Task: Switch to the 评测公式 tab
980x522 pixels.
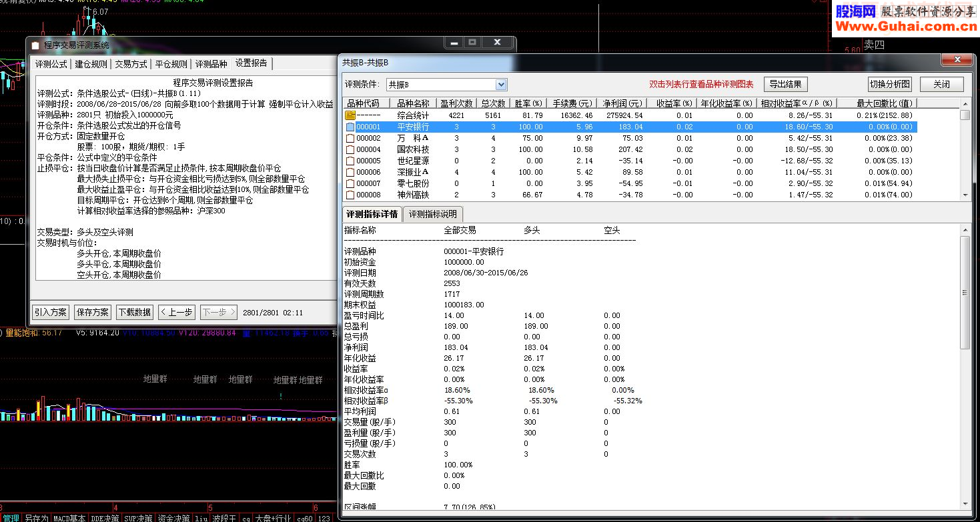Action: (x=51, y=64)
